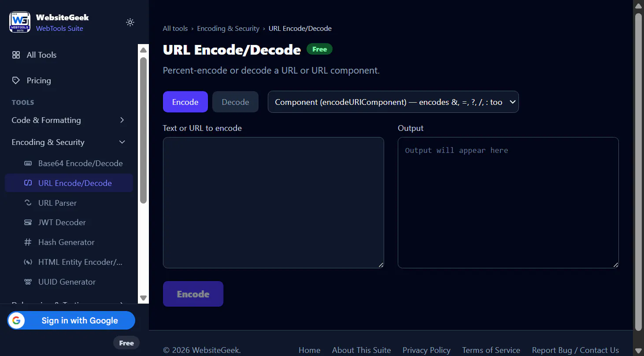The image size is (644, 356).
Task: Click sidebar scrollbar up arrow
Action: (x=143, y=50)
